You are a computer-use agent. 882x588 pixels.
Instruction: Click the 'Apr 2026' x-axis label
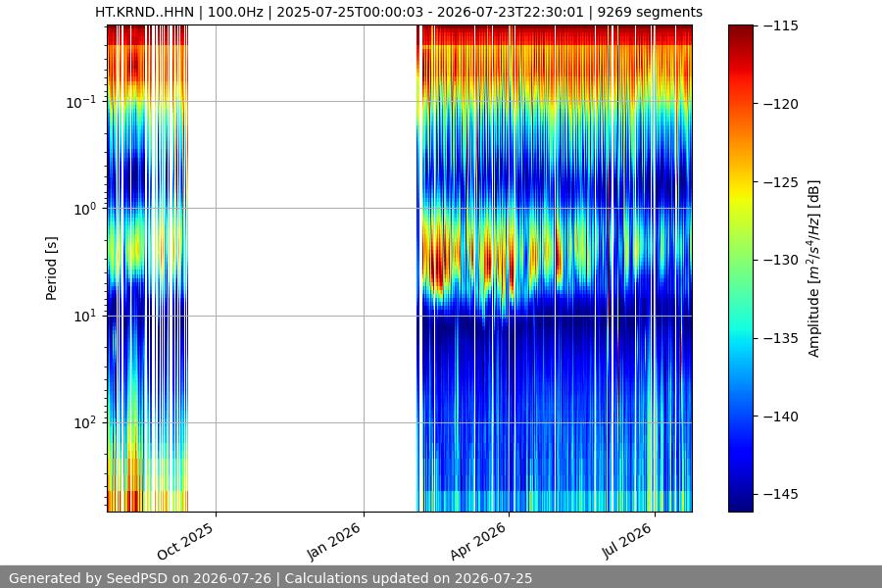(x=478, y=541)
